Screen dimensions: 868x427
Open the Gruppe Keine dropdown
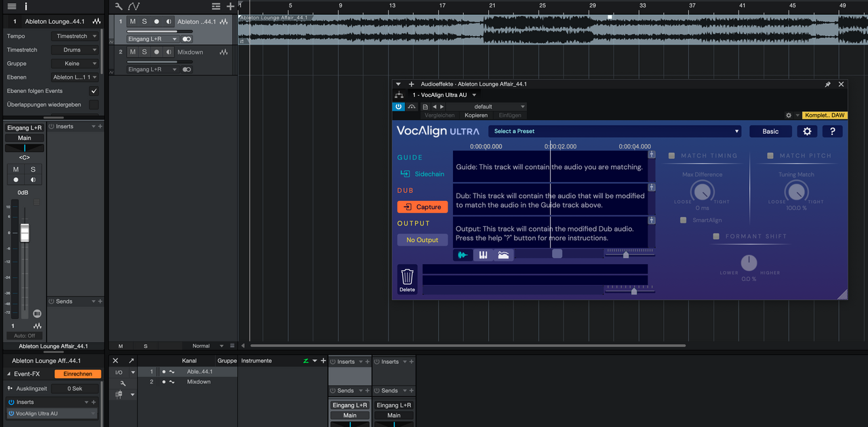tap(75, 63)
